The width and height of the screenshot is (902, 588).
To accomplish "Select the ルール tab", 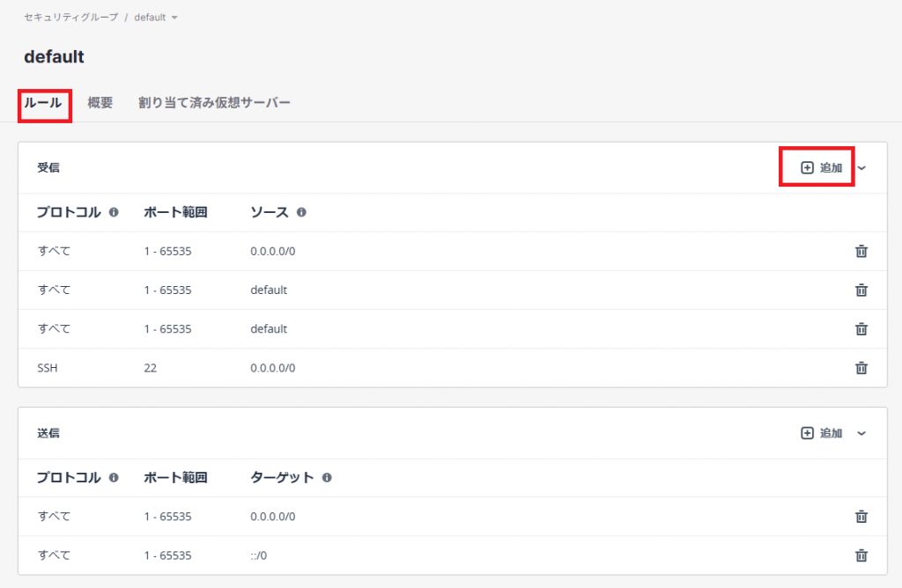I will [x=43, y=103].
